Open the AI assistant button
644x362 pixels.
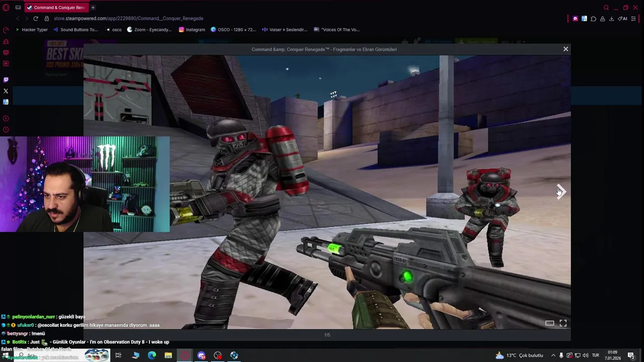622,19
